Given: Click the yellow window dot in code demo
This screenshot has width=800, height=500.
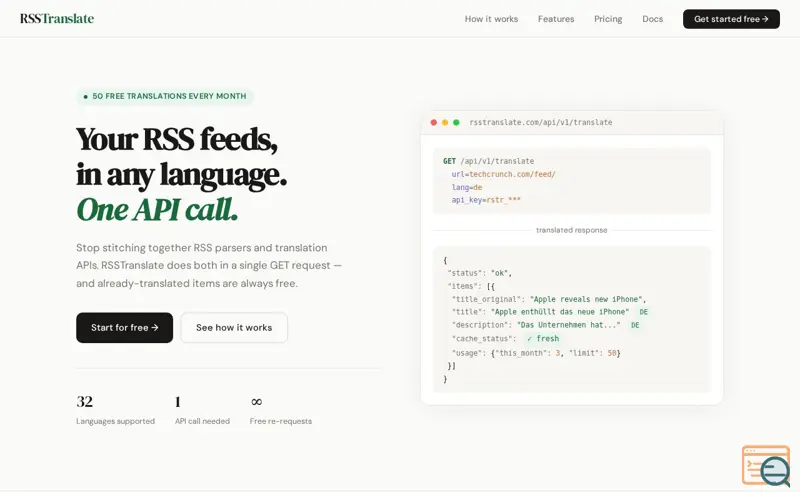Looking at the screenshot, I should (444, 122).
